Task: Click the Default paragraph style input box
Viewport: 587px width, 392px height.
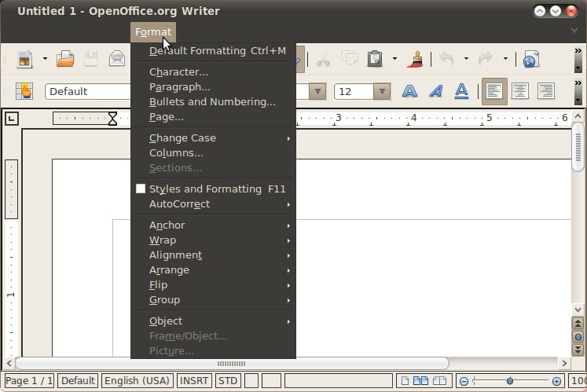Action: [86, 92]
